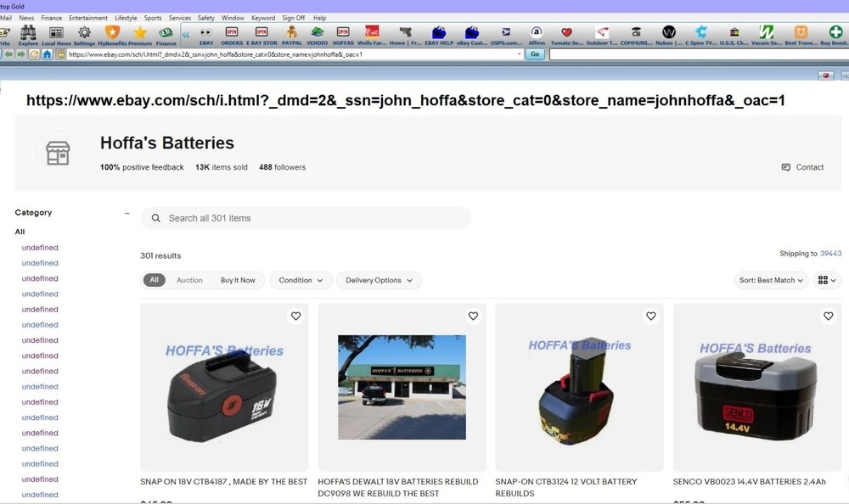
Task: Open the MyBenefits shield icon
Action: (x=112, y=35)
